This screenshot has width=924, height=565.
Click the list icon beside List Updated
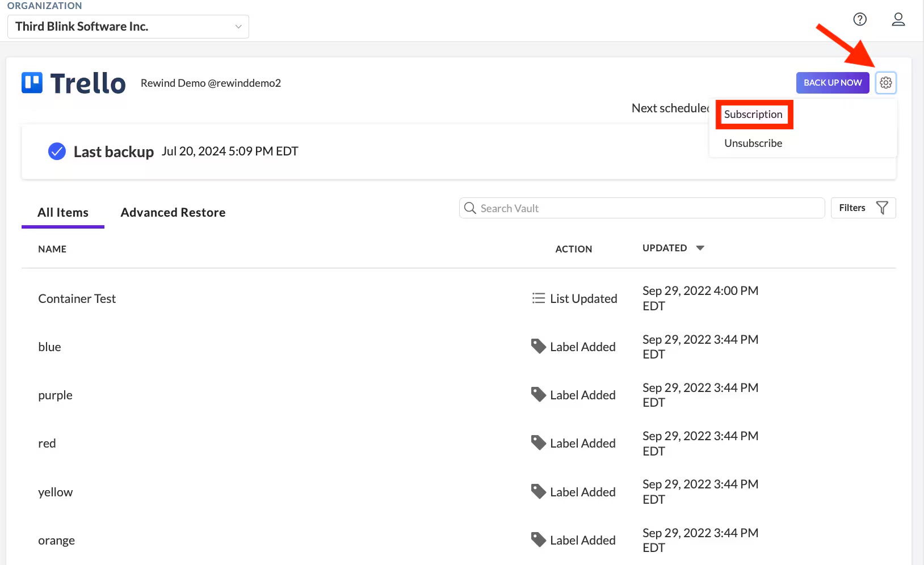click(538, 298)
